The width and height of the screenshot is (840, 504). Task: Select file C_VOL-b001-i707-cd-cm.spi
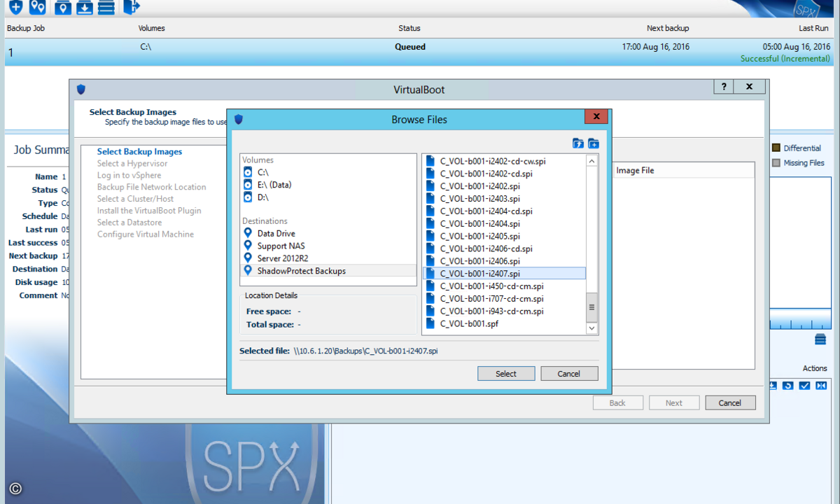click(484, 298)
